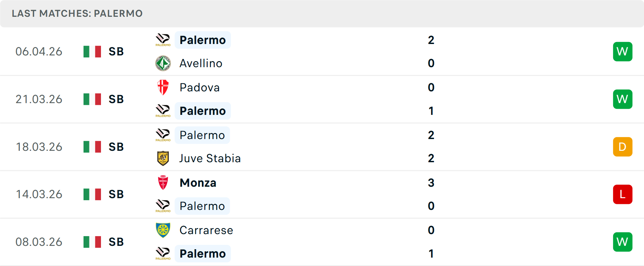
Task: Open the LAST MATCHES: PALERMO header section
Action: pyautogui.click(x=77, y=13)
